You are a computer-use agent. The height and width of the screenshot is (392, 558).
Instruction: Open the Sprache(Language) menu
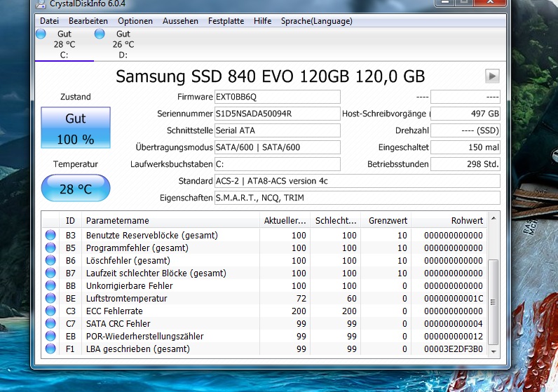tap(317, 21)
